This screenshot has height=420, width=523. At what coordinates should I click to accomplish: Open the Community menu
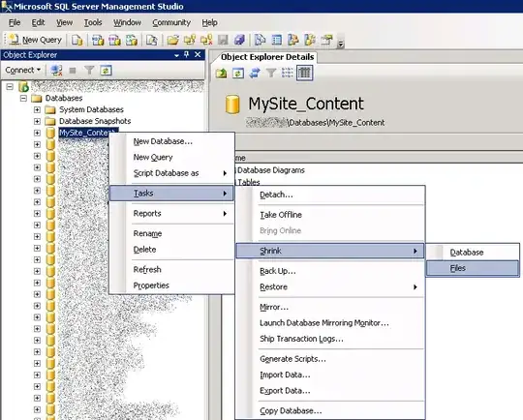coord(171,22)
